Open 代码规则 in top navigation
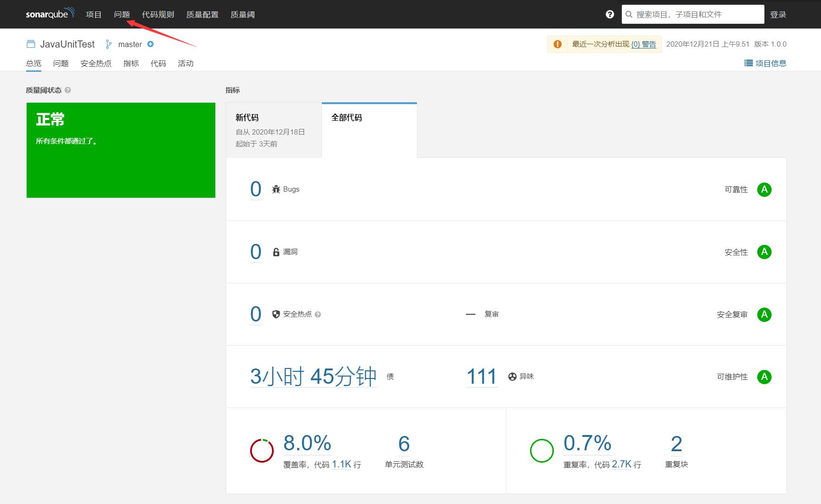Viewport: 821px width, 504px height. pyautogui.click(x=158, y=15)
